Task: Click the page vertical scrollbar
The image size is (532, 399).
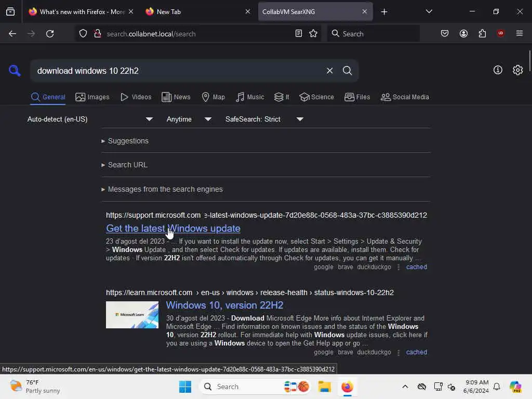Action: click(529, 60)
